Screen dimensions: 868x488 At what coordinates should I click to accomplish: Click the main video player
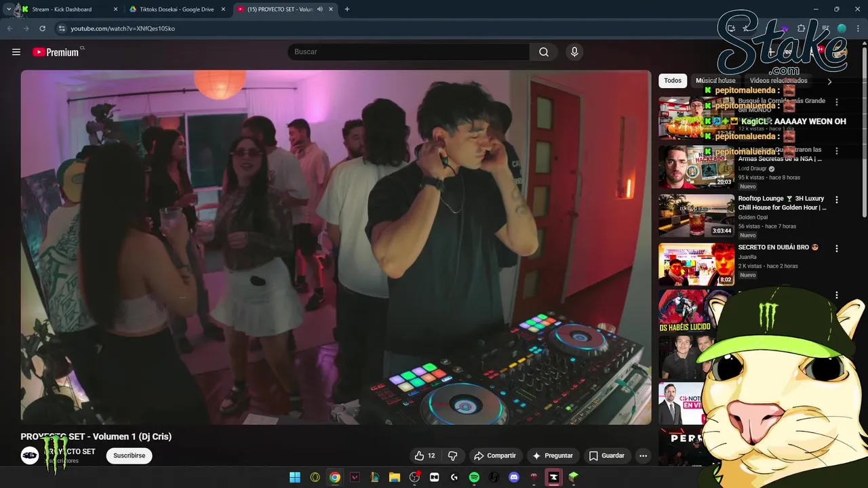336,247
